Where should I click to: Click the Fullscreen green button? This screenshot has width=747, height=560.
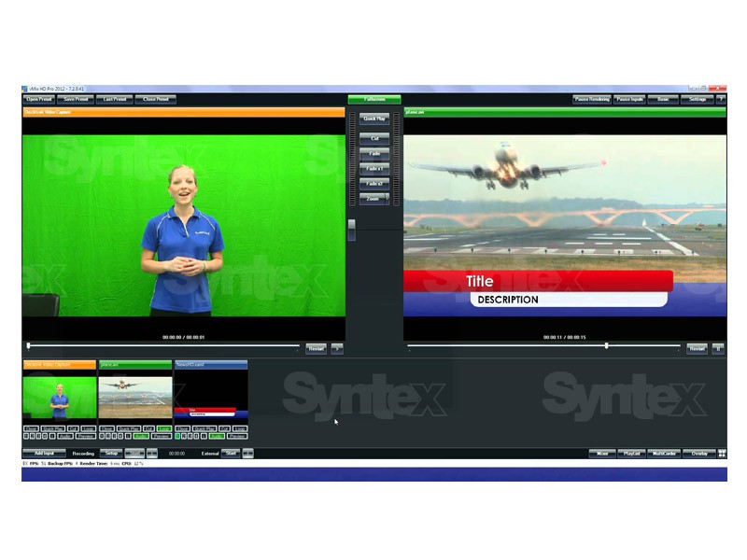click(374, 99)
